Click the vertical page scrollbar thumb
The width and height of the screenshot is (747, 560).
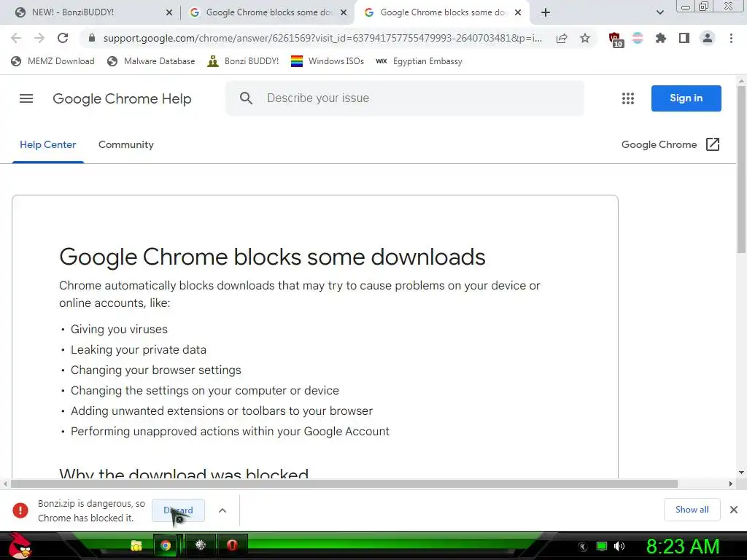(741, 169)
